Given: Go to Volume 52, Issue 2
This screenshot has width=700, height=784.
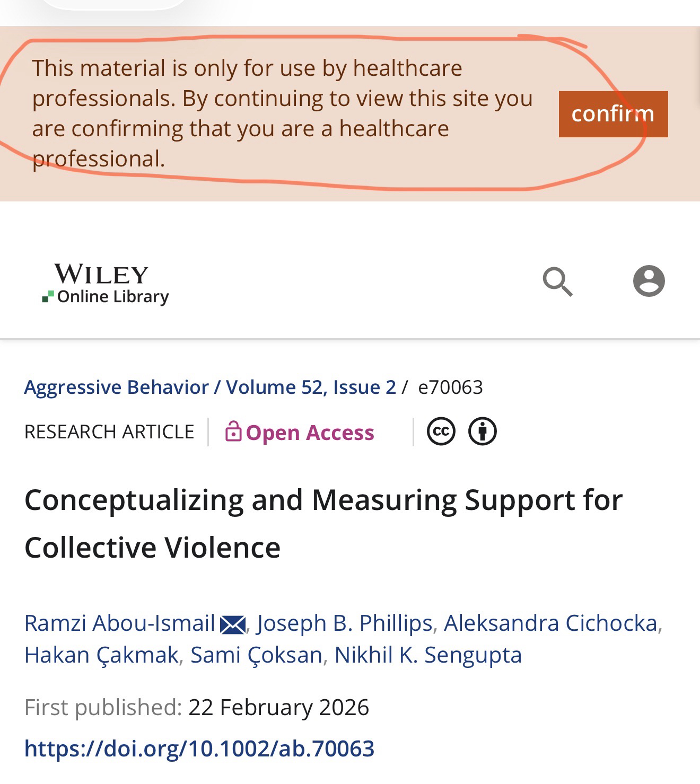Looking at the screenshot, I should click(x=311, y=387).
